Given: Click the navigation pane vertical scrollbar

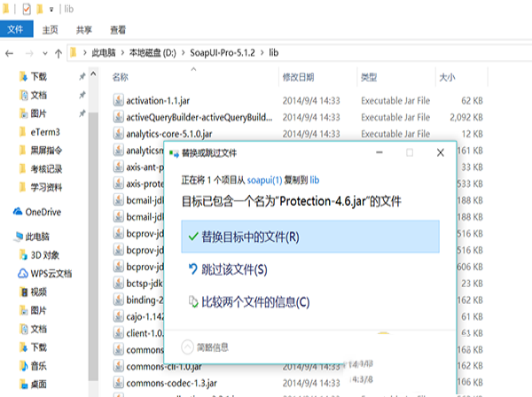Looking at the screenshot, I should (93, 246).
